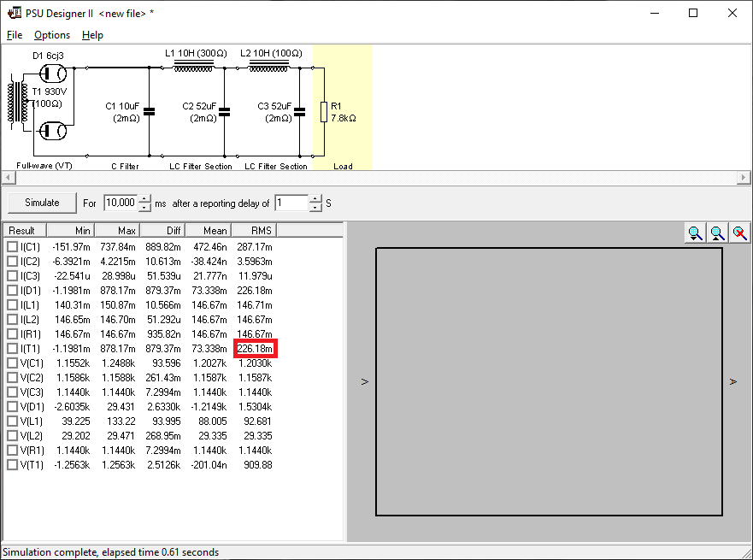Viewport: 753px width, 560px height.
Task: Click the zoom out magnifier icon
Action: [x=717, y=233]
